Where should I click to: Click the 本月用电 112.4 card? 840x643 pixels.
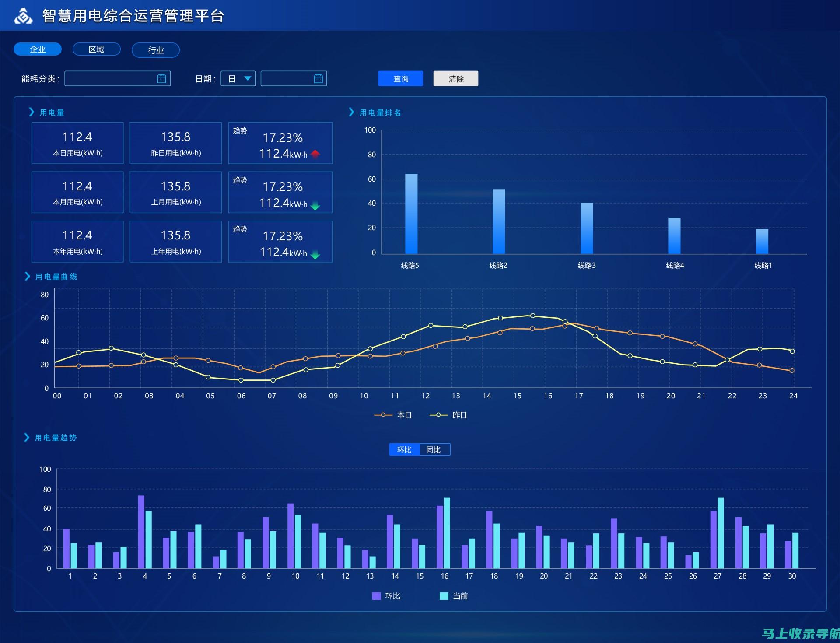(77, 192)
